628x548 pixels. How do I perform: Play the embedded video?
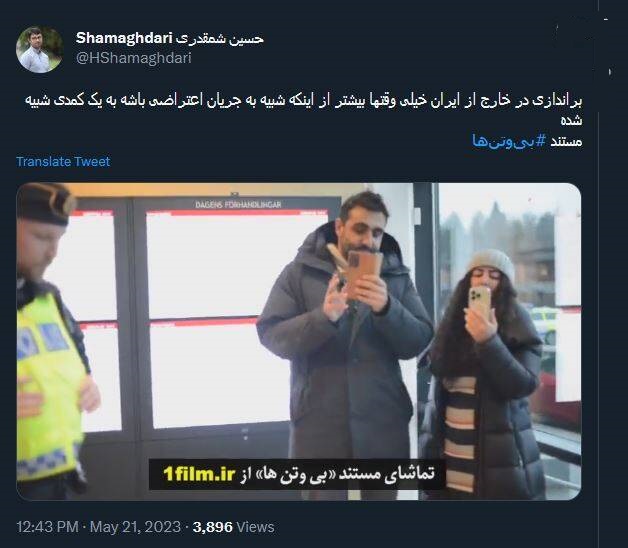299,342
